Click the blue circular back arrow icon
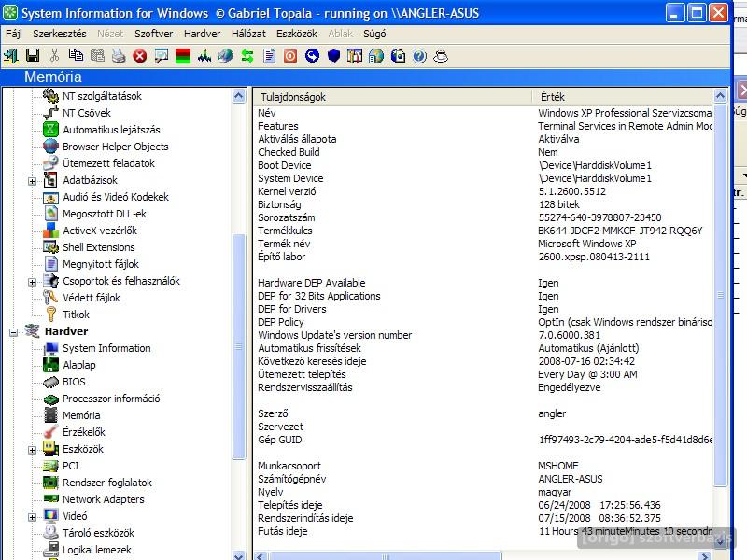The height and width of the screenshot is (560, 747). pyautogui.click(x=312, y=56)
